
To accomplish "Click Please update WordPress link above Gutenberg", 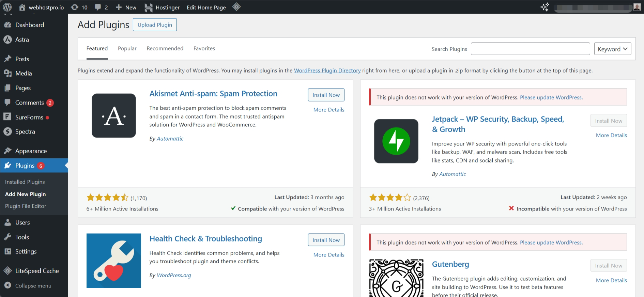I will coord(551,243).
